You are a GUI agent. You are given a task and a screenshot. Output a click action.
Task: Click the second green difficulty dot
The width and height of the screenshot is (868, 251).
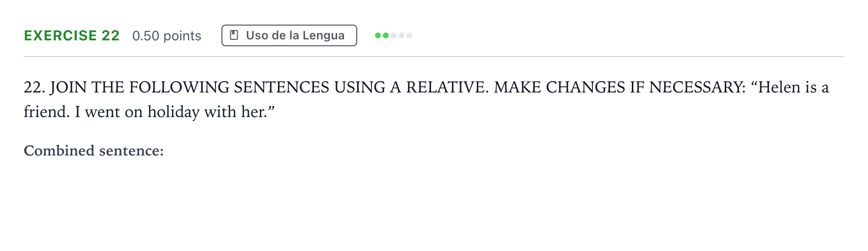(x=386, y=35)
